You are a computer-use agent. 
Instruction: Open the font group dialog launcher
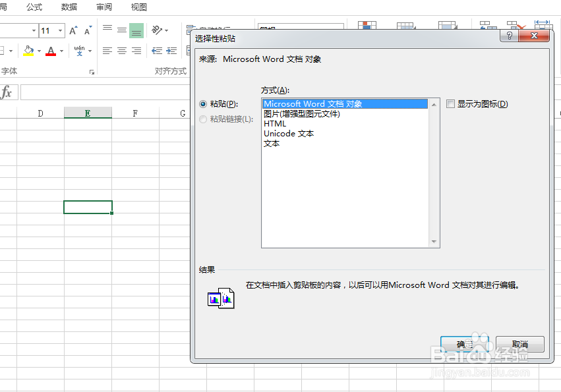(92, 72)
